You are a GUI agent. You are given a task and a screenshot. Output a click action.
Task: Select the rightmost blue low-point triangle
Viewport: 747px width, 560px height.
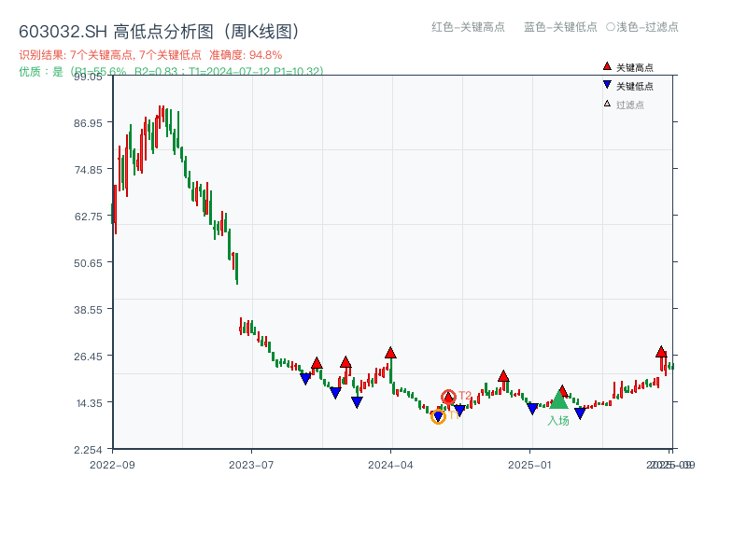[580, 413]
